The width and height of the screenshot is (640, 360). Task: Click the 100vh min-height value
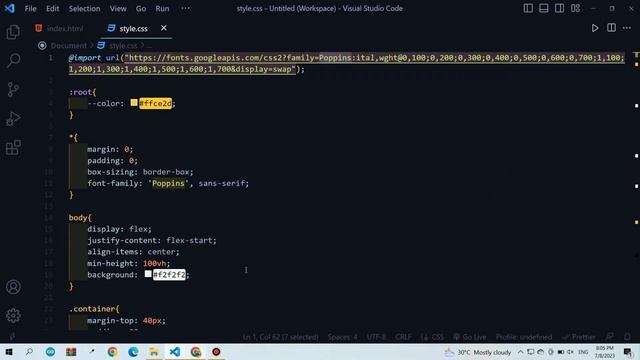click(154, 263)
